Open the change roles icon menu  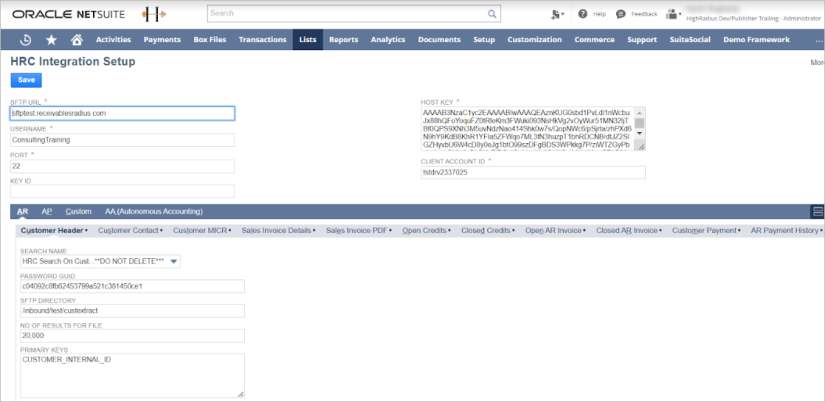557,14
